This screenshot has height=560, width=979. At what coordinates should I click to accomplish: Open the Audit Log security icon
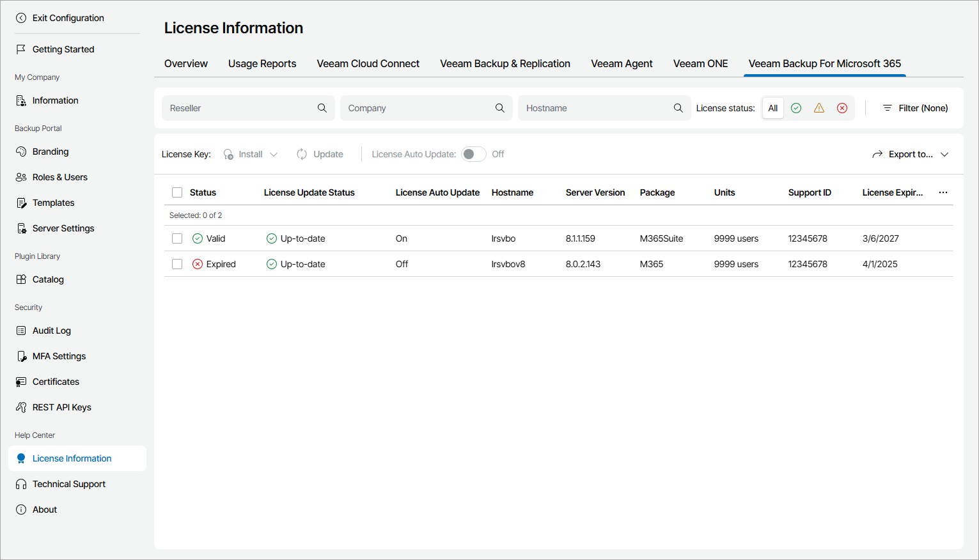21,331
